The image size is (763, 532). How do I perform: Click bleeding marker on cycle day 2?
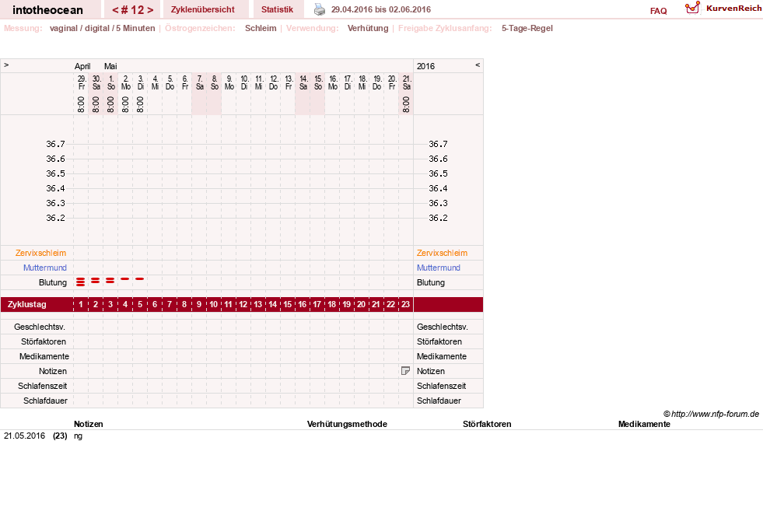tap(96, 280)
